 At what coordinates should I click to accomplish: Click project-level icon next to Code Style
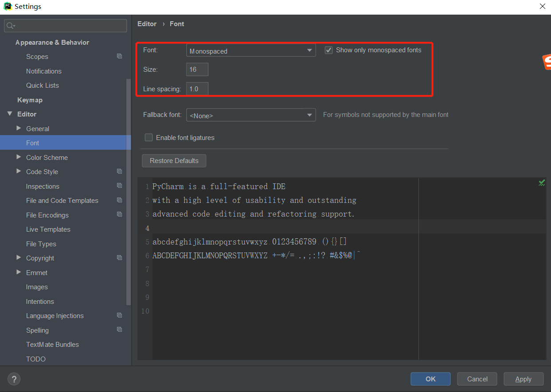[119, 171]
